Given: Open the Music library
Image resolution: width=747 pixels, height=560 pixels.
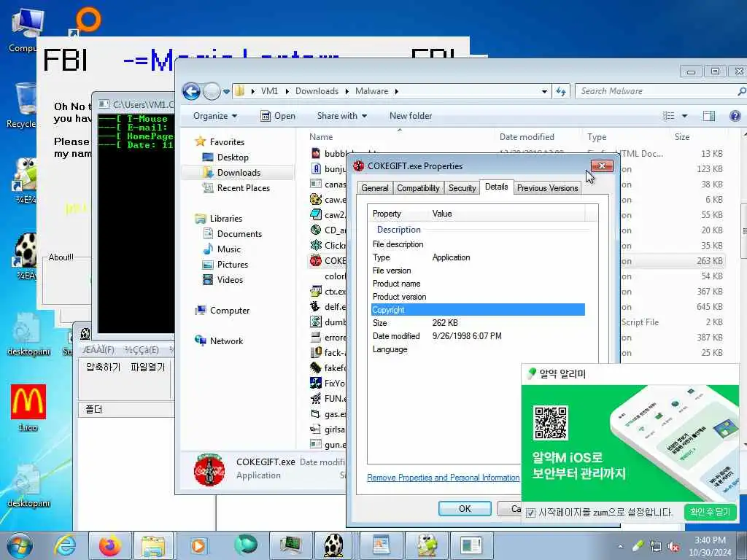Looking at the screenshot, I should (x=228, y=249).
